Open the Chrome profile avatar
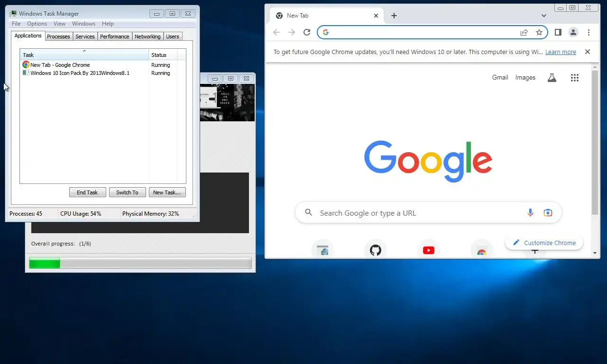Image resolution: width=607 pixels, height=364 pixels. (573, 32)
